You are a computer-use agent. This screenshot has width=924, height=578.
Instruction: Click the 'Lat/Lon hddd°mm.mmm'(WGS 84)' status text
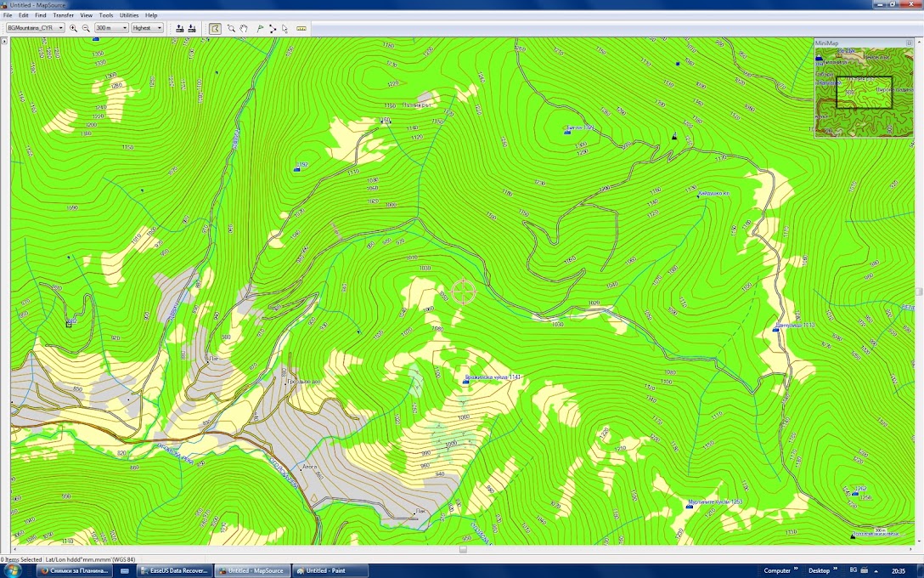(x=90, y=559)
